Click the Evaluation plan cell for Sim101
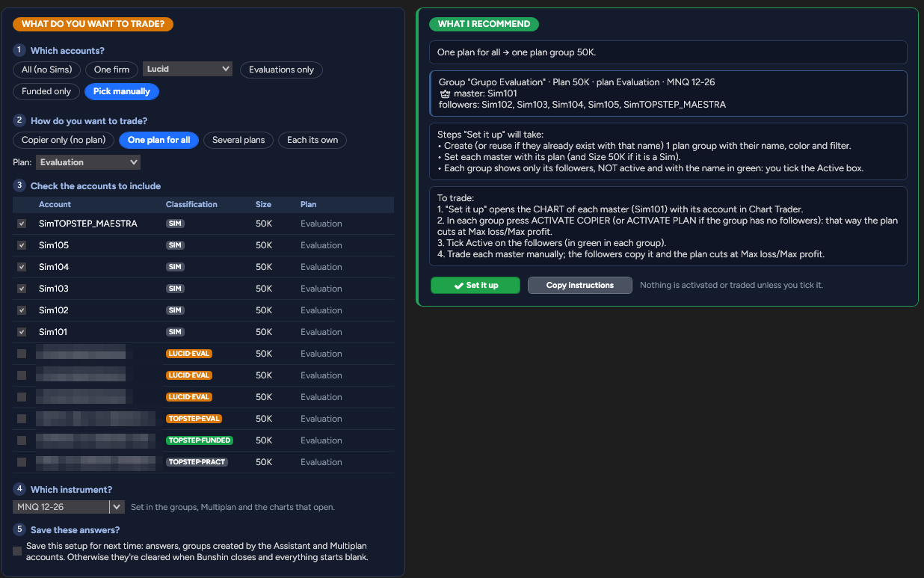 pyautogui.click(x=321, y=332)
